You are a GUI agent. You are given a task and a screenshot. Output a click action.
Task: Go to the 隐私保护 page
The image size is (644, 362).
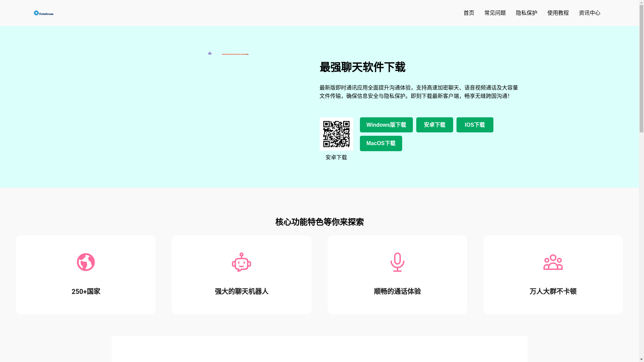(526, 13)
